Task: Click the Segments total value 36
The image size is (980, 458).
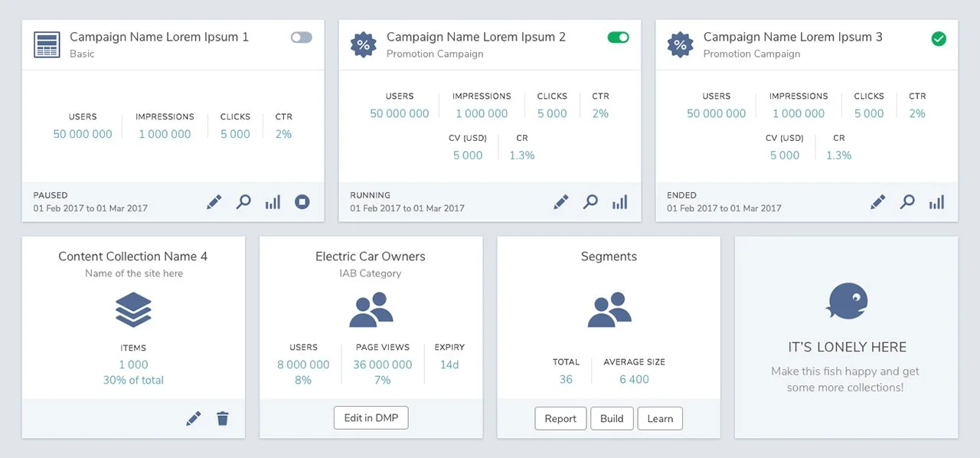Action: click(x=566, y=380)
